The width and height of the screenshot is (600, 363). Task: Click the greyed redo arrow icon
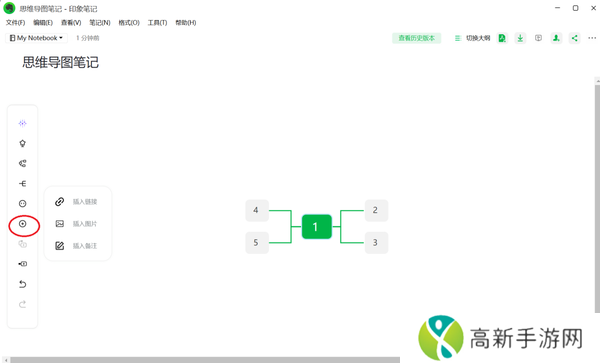[23, 304]
